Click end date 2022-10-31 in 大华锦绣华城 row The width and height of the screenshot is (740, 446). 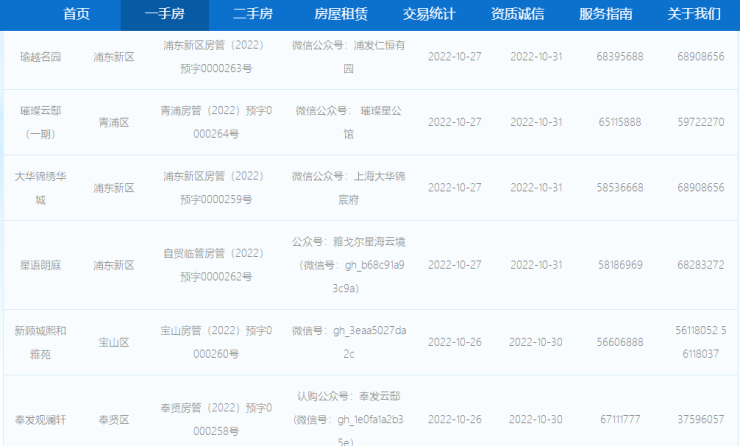click(x=536, y=188)
